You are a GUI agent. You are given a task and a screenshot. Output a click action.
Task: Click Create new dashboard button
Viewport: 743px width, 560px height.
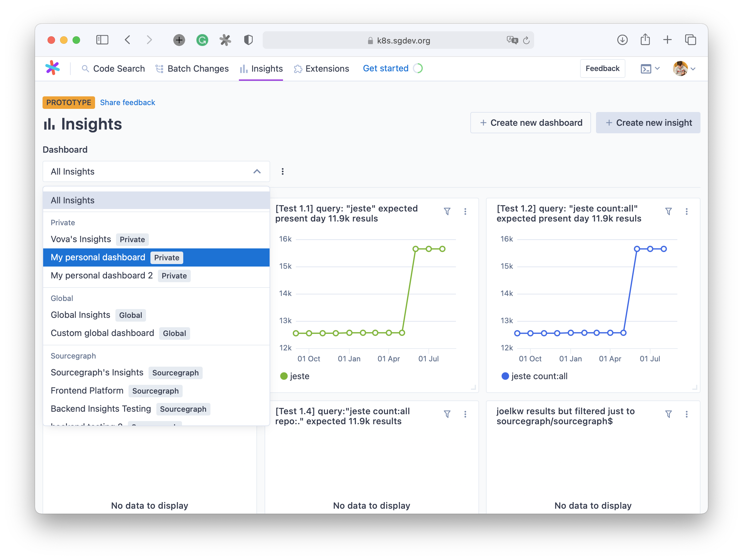tap(530, 123)
